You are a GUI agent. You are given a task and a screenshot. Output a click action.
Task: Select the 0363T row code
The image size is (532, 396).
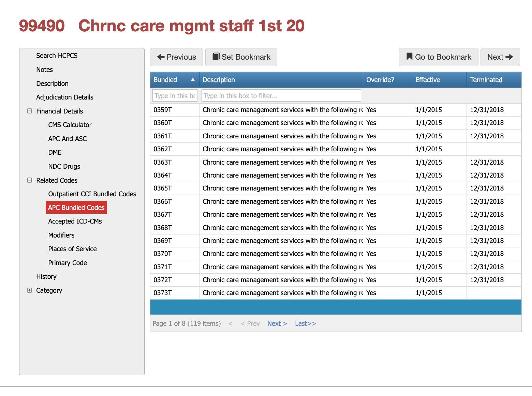coord(163,162)
